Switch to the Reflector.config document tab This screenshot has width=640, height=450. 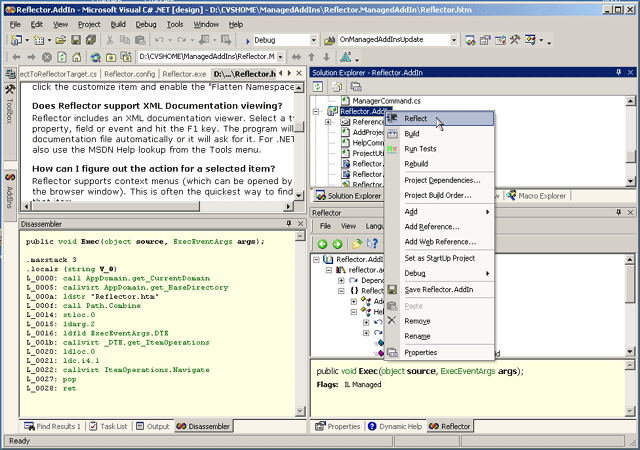tap(129, 74)
